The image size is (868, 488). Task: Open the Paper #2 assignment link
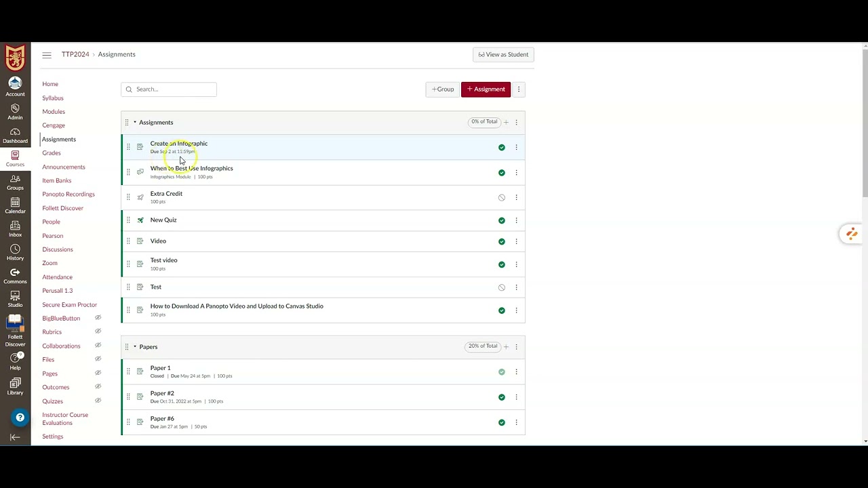pos(162,393)
